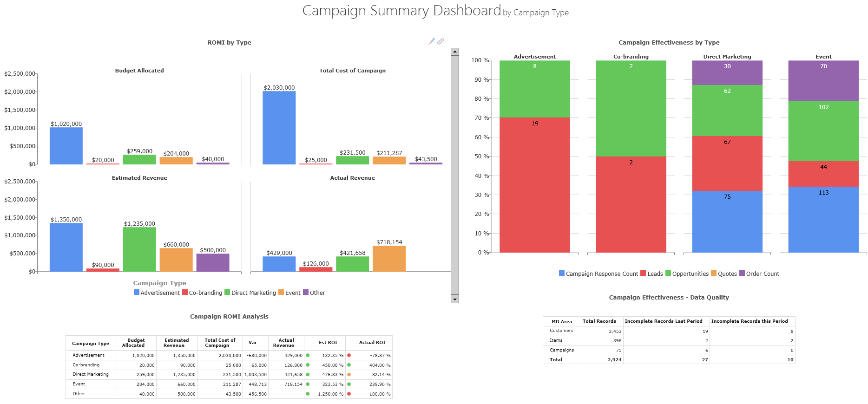This screenshot has height=404, width=868.
Task: Select the Total Cost of Campaign table header
Action: [220, 343]
